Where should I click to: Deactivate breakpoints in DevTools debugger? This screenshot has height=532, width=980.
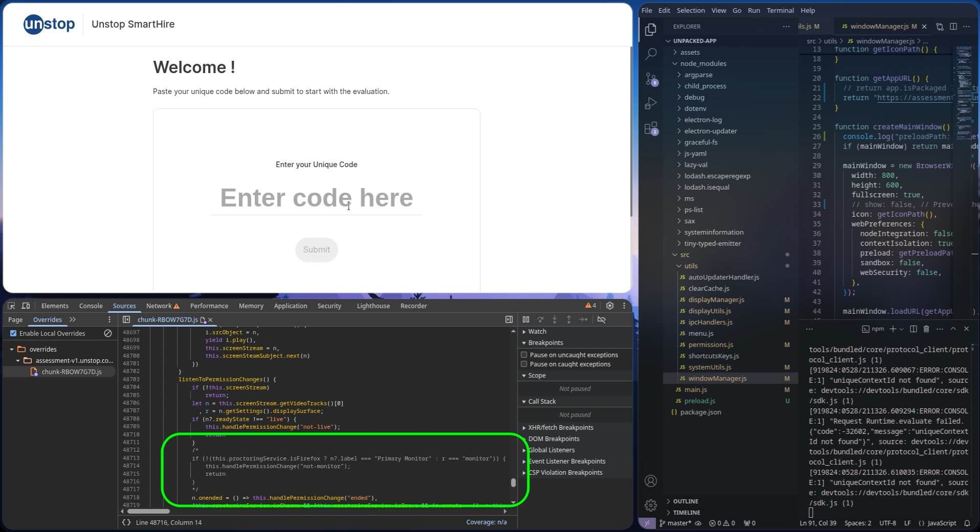coord(602,319)
